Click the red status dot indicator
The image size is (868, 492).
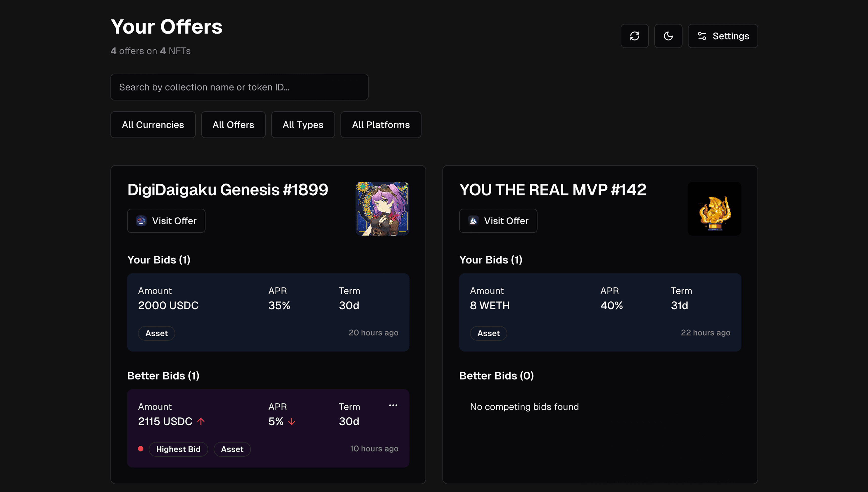141,449
